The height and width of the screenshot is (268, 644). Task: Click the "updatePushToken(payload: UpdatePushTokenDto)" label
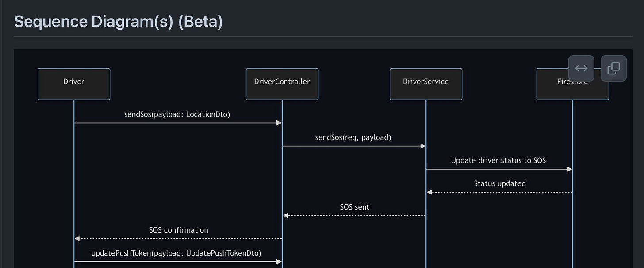click(x=176, y=253)
